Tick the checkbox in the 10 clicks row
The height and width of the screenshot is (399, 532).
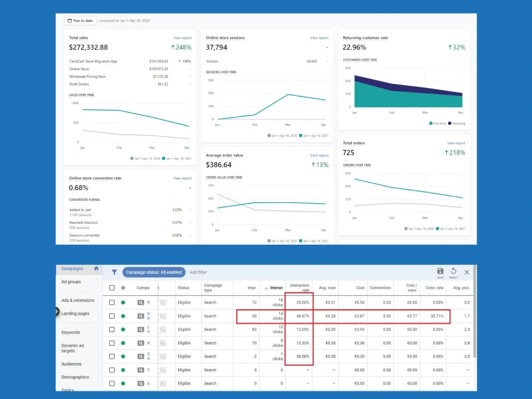click(112, 329)
